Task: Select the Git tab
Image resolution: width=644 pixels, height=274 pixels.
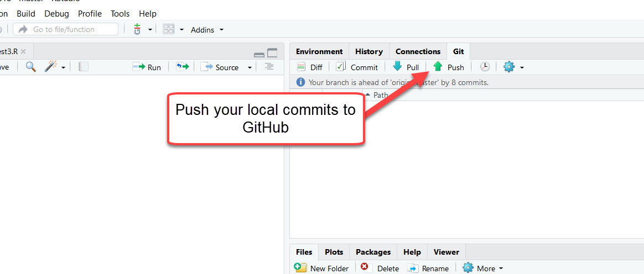Action: (x=458, y=51)
